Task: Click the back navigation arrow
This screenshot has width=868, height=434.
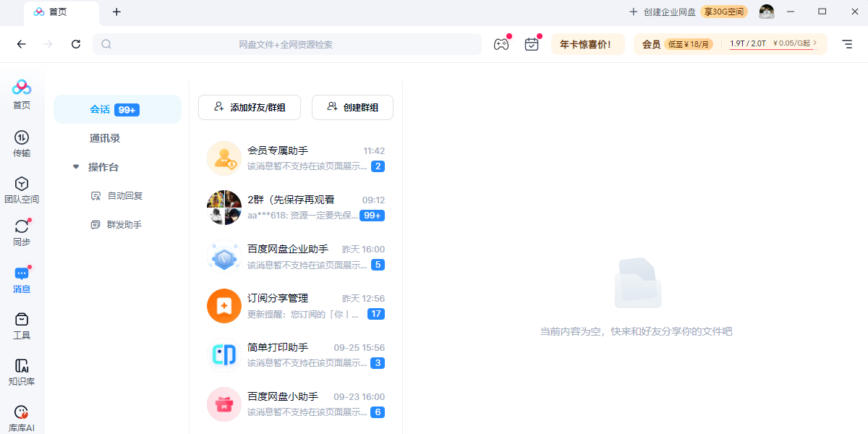Action: tap(22, 44)
